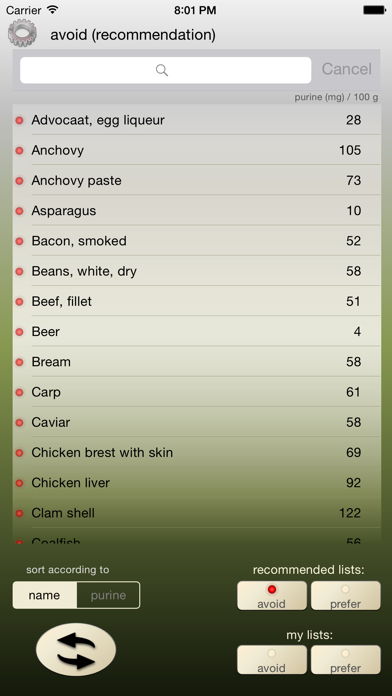Open Clam shell food item

tap(197, 513)
